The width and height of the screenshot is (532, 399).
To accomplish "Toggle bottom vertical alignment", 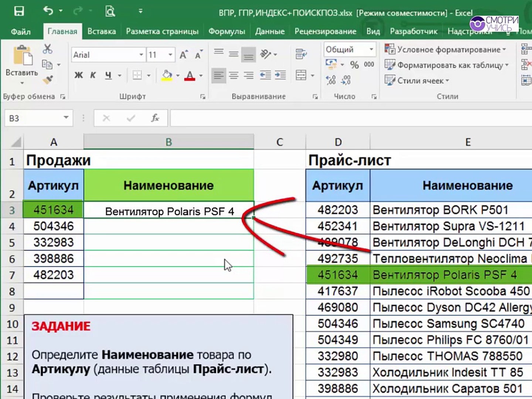I will [x=248, y=55].
